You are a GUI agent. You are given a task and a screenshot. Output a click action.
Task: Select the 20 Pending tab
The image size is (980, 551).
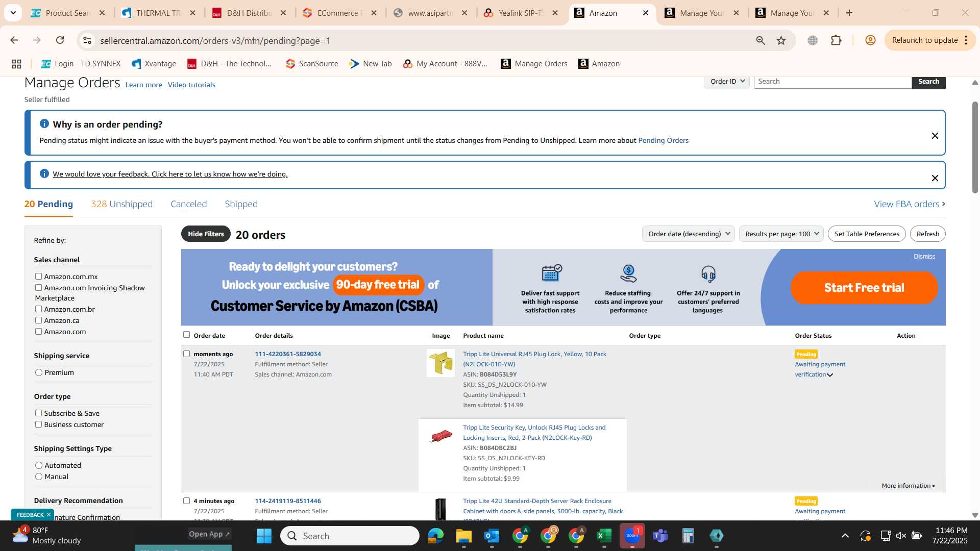click(48, 204)
